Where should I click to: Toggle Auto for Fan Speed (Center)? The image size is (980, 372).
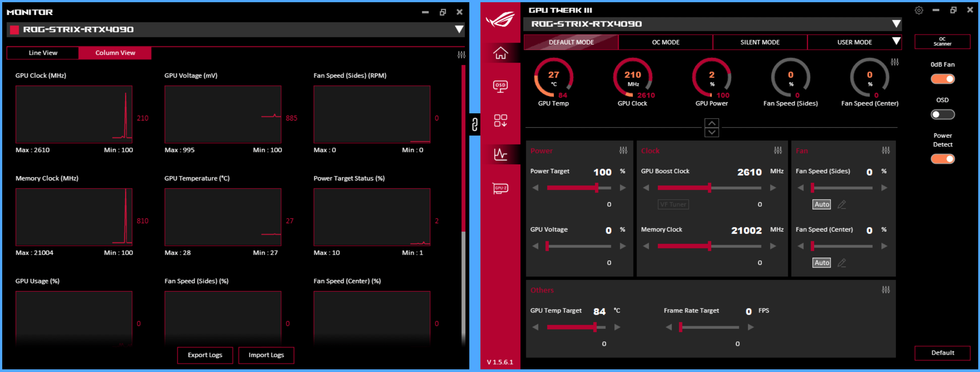pyautogui.click(x=822, y=263)
